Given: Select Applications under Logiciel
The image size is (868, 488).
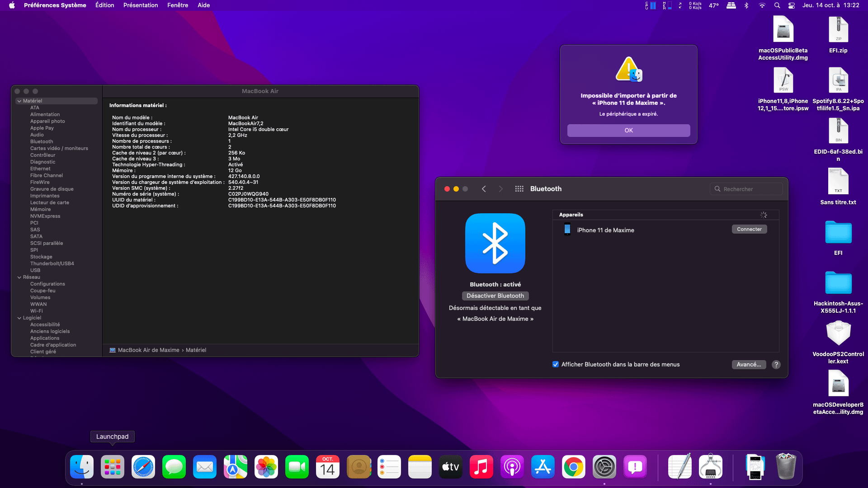Looking at the screenshot, I should click(x=45, y=338).
